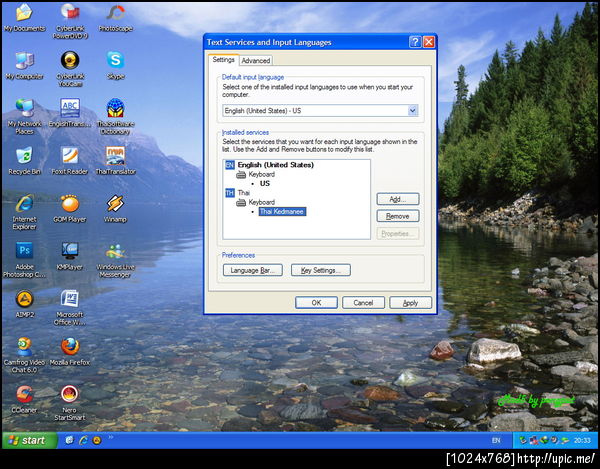Open Windows Live Messenger icon
600x469 pixels.
[x=116, y=260]
